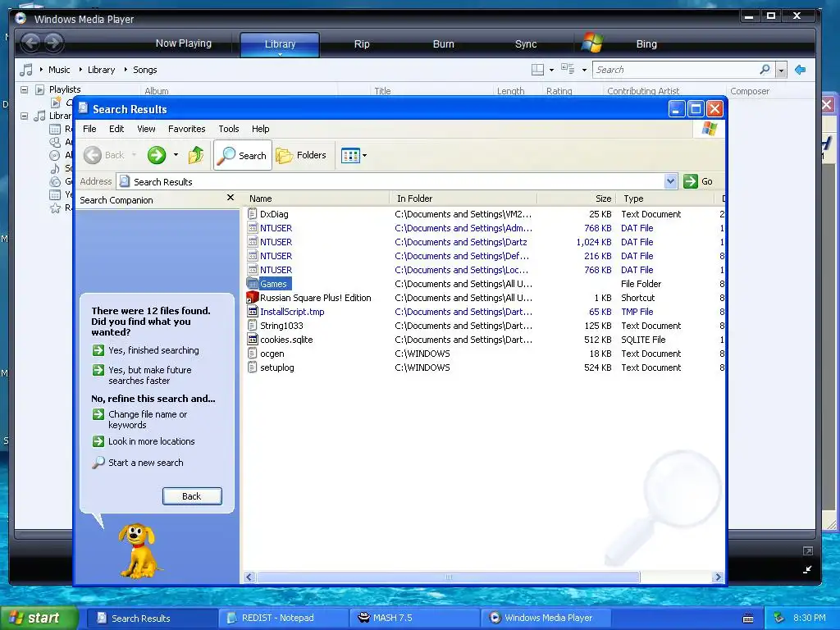
Task: Open Media Player search options dropdown
Action: pos(781,71)
